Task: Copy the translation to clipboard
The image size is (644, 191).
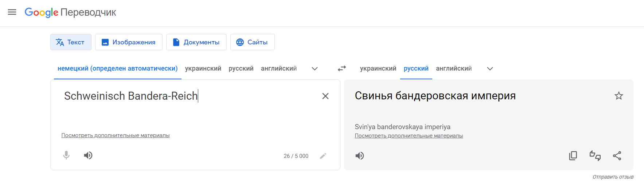Action: (573, 156)
